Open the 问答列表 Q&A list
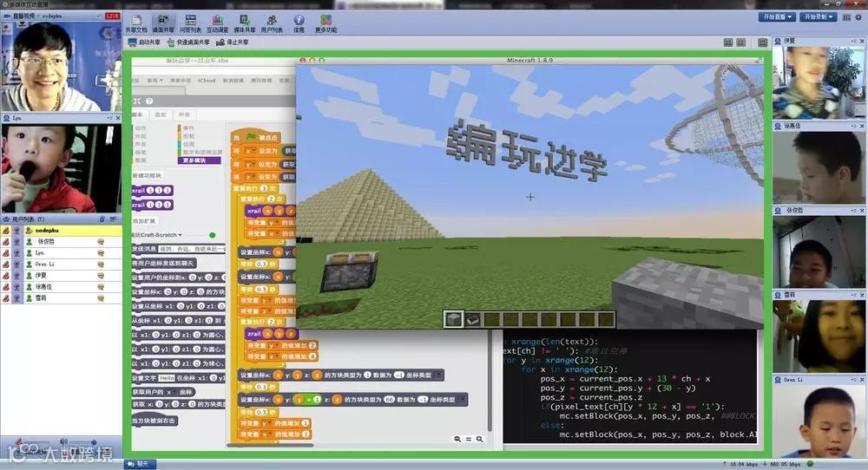 tap(190, 23)
